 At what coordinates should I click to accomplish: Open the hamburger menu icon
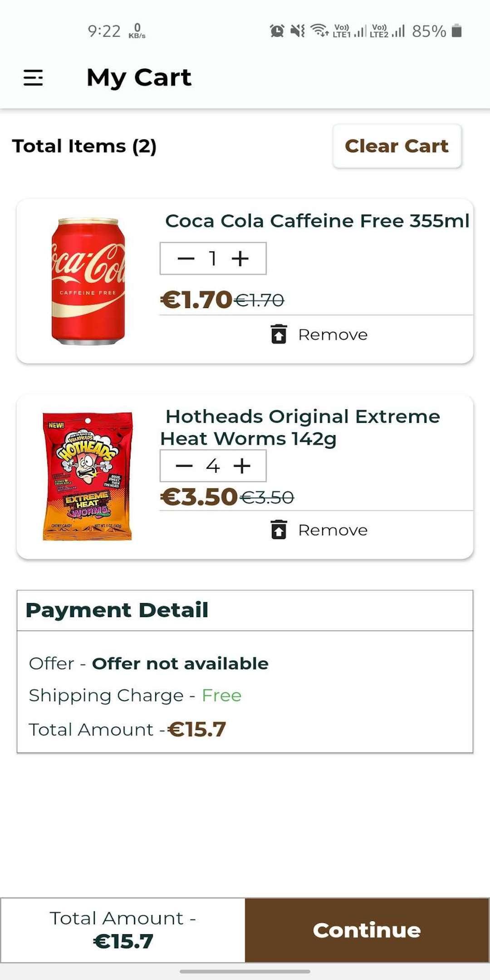click(x=33, y=78)
